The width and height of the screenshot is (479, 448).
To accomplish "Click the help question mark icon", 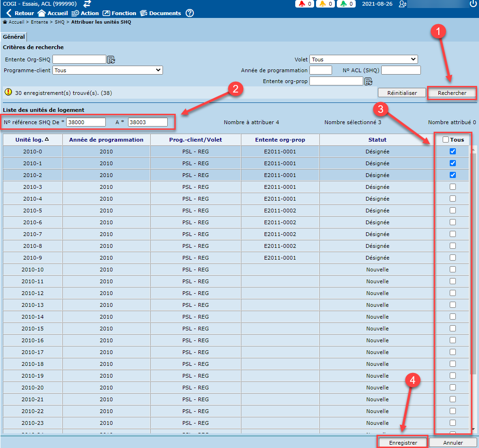I will (x=189, y=13).
